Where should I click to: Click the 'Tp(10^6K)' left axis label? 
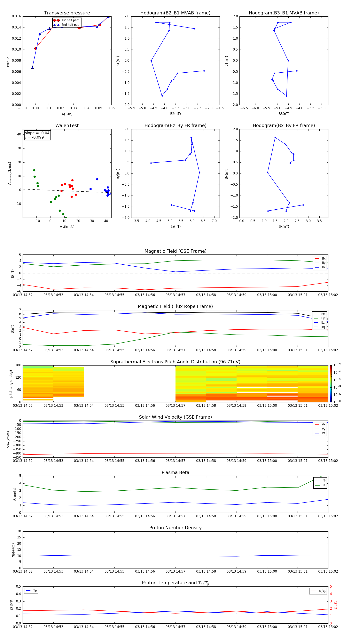coord(11,605)
